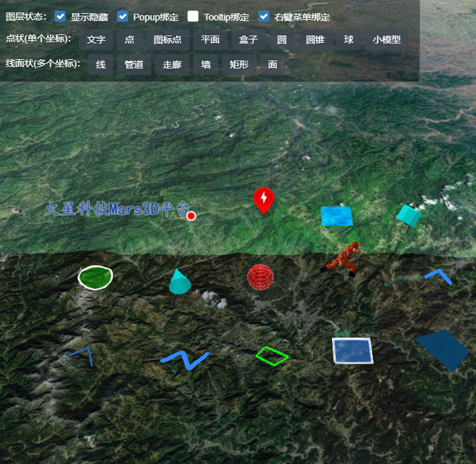This screenshot has width=476, height=464.
Task: Click the red wireframe sphere on map
Action: point(260,277)
